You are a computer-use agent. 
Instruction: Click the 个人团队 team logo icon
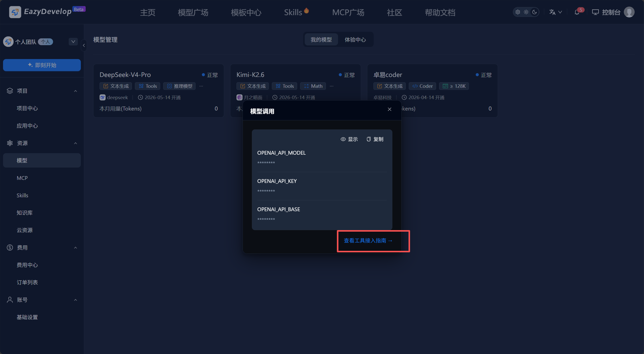coord(8,42)
